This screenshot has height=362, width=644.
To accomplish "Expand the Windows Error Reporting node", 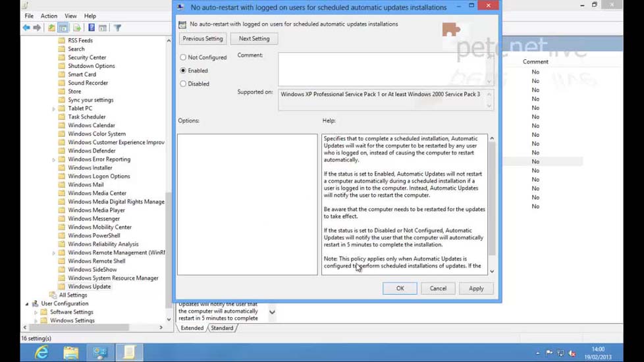I will coord(54,160).
